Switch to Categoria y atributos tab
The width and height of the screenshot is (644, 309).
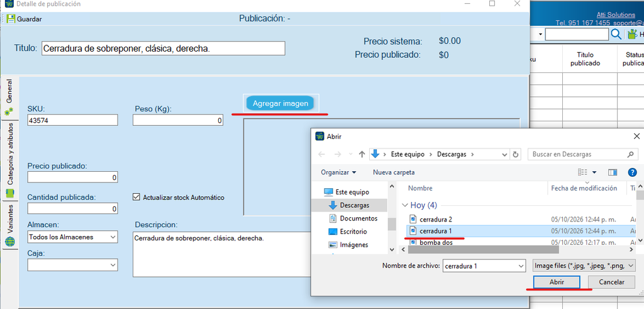pyautogui.click(x=10, y=160)
